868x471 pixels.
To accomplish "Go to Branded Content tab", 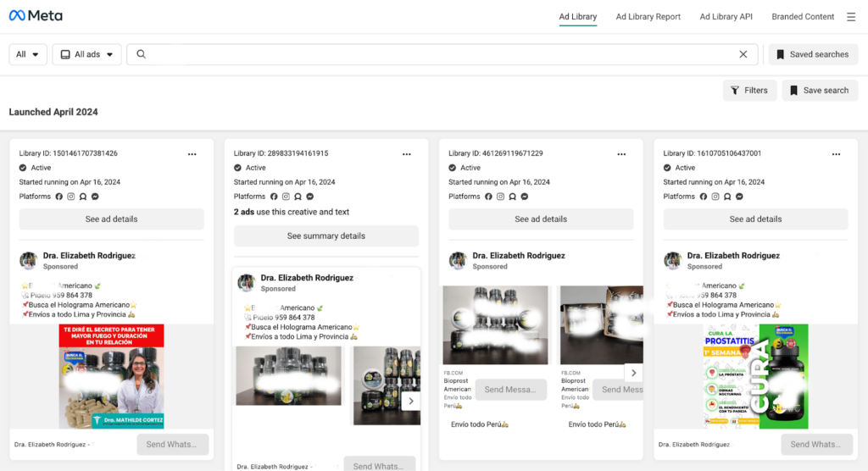I will click(803, 17).
